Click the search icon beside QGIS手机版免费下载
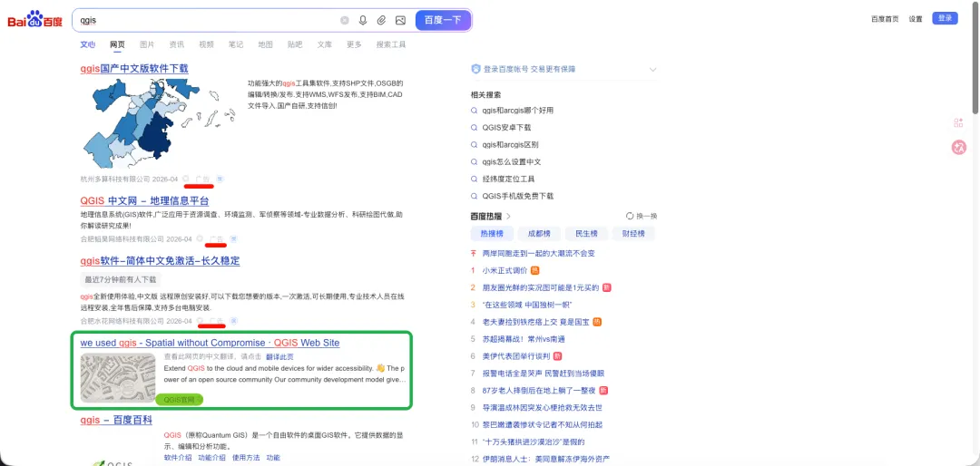Image resolution: width=980 pixels, height=466 pixels. (x=475, y=196)
